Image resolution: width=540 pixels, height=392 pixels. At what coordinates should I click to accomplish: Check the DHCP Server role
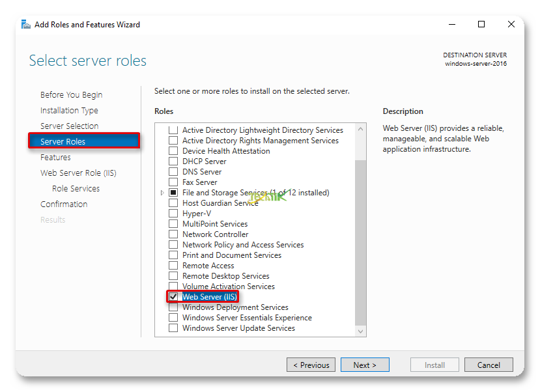coord(173,161)
